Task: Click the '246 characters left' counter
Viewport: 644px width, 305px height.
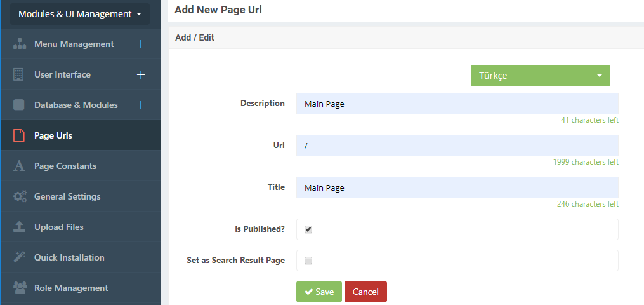Action: (x=588, y=204)
